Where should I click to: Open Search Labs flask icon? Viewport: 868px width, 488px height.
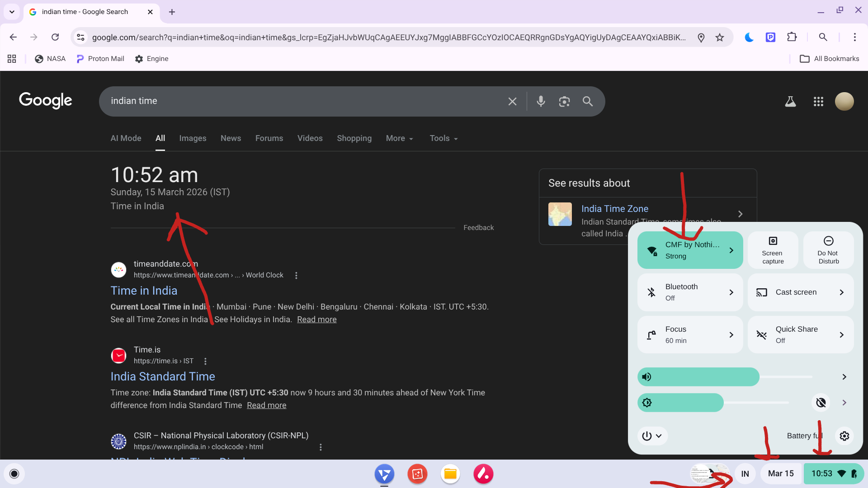click(790, 101)
